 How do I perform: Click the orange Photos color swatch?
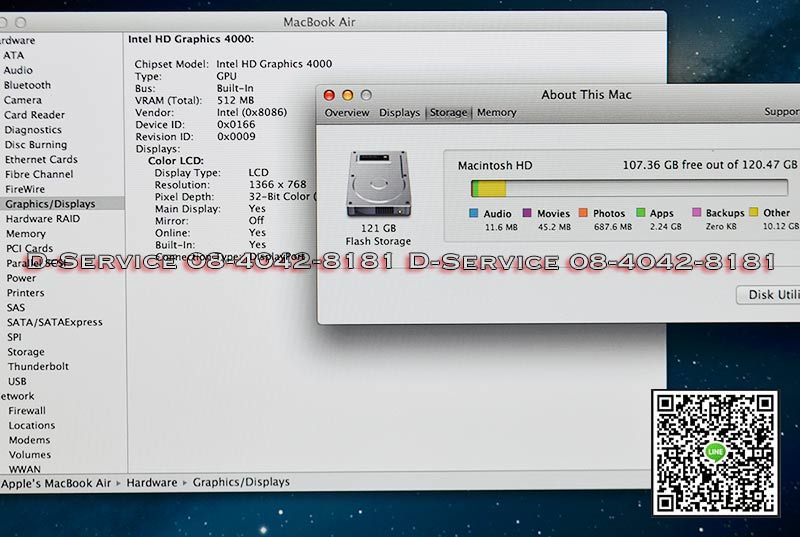[583, 213]
